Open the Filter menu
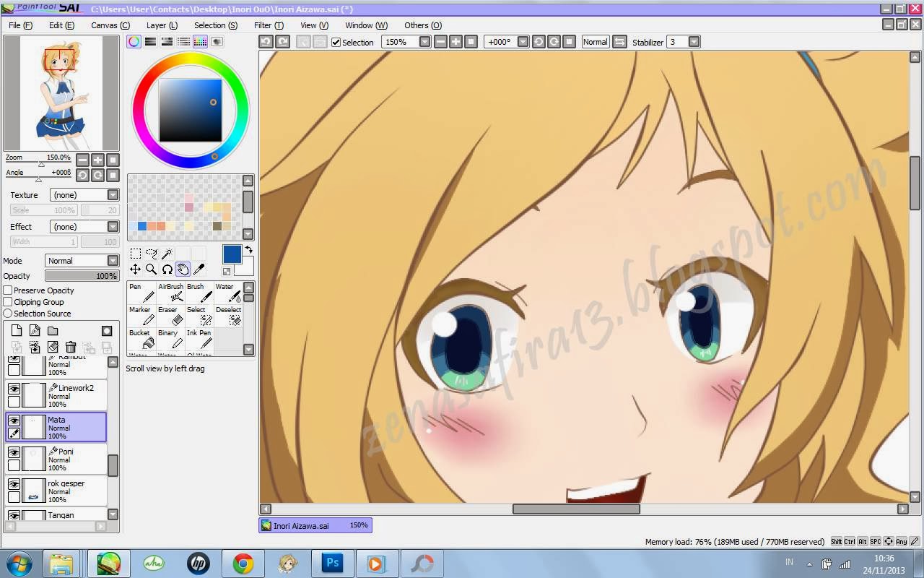The image size is (924, 578). pyautogui.click(x=269, y=25)
